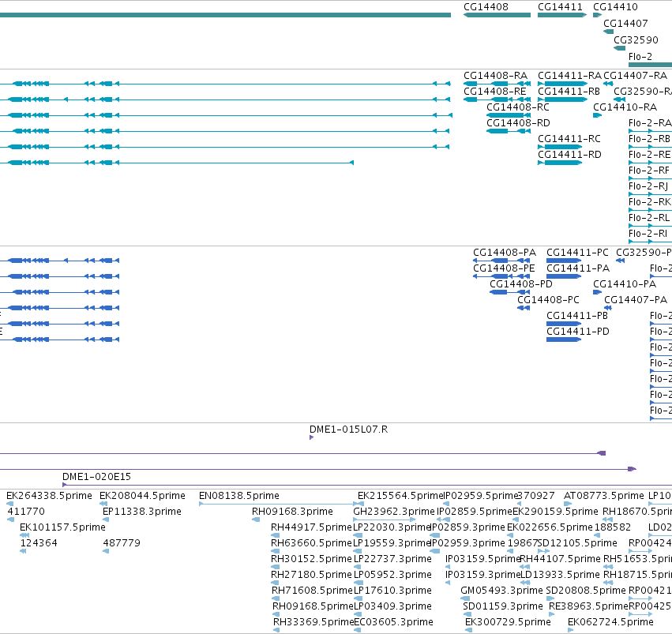The image size is (672, 634).
Task: Click the EN08138.5prime EST label
Action: point(239,496)
